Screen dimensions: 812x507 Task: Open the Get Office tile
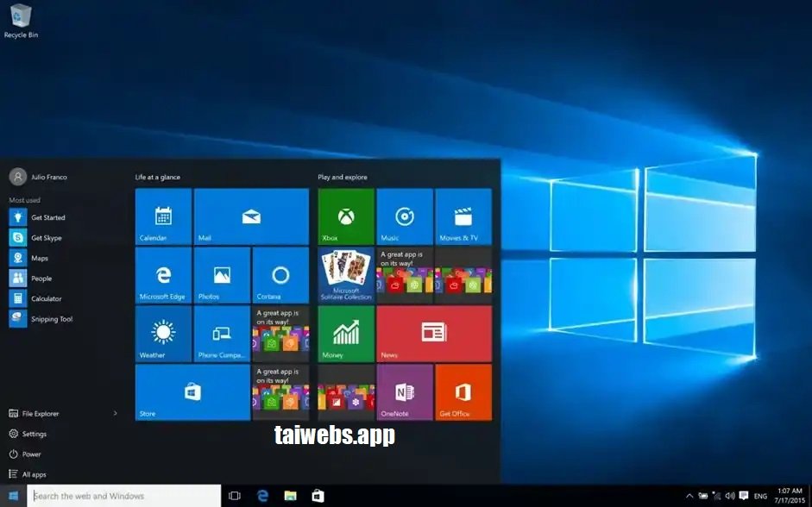(x=463, y=392)
